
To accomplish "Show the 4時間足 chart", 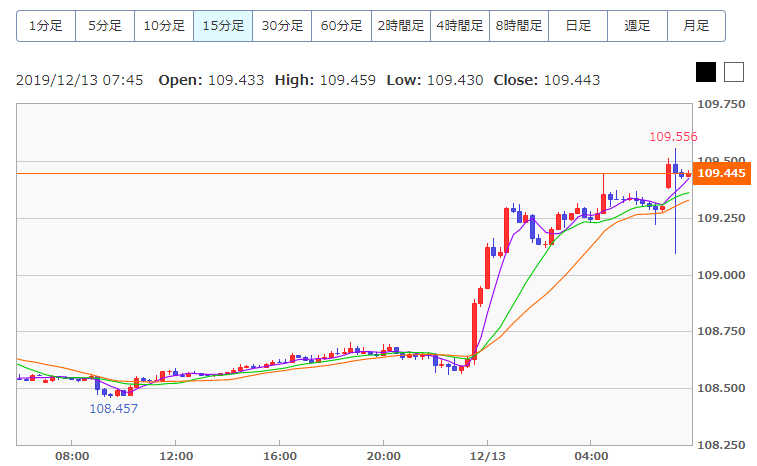I will pyautogui.click(x=459, y=26).
